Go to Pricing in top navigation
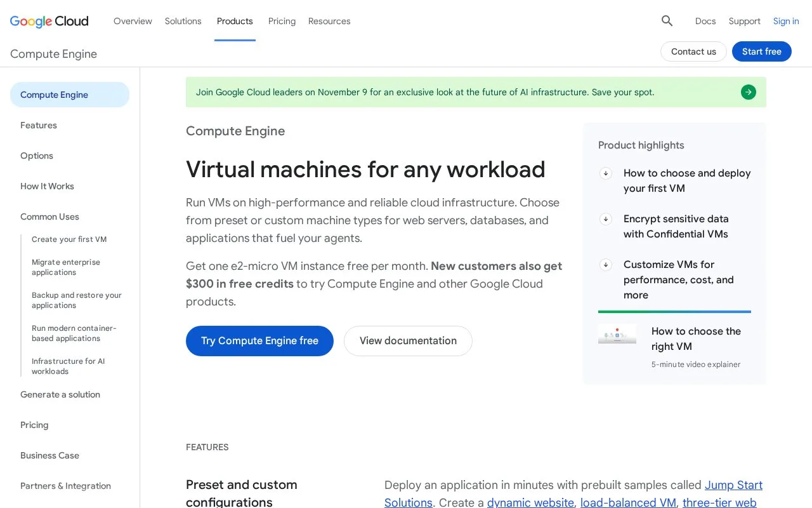 (x=282, y=21)
